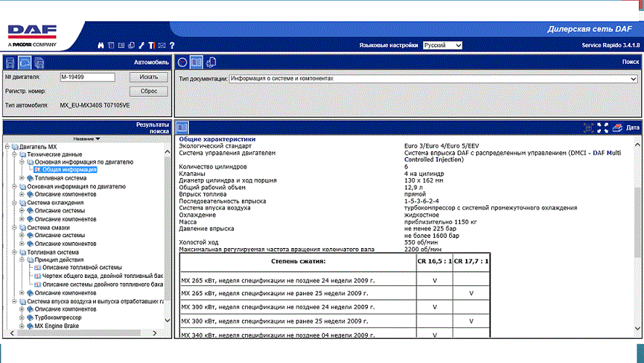This screenshot has height=363, width=644.
Task: Click the CR 17,7 : 1 column header
Action: pos(471,261)
